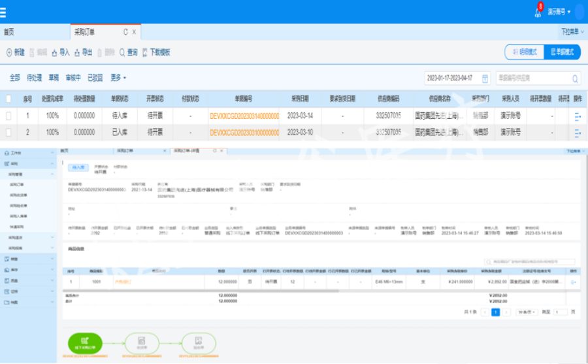Open the action icon for product row 1001
The image size is (588, 364).
pos(573,282)
